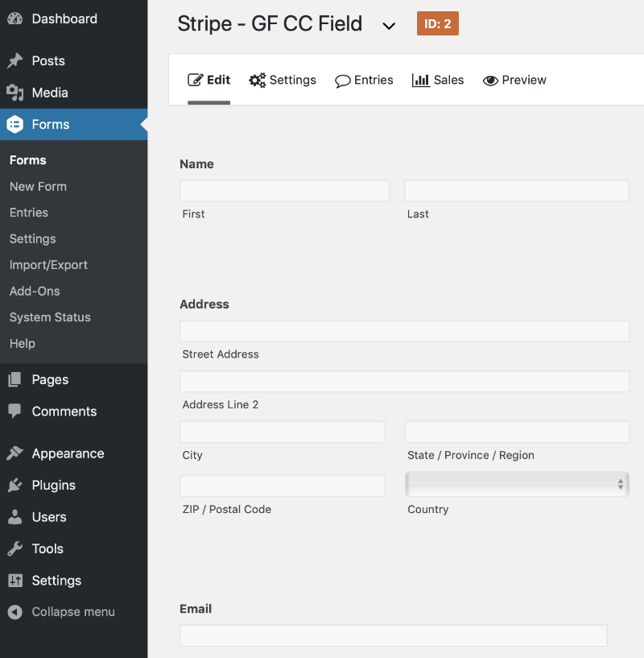644x658 pixels.
Task: Click the orange ID: 2 badge
Action: [437, 23]
